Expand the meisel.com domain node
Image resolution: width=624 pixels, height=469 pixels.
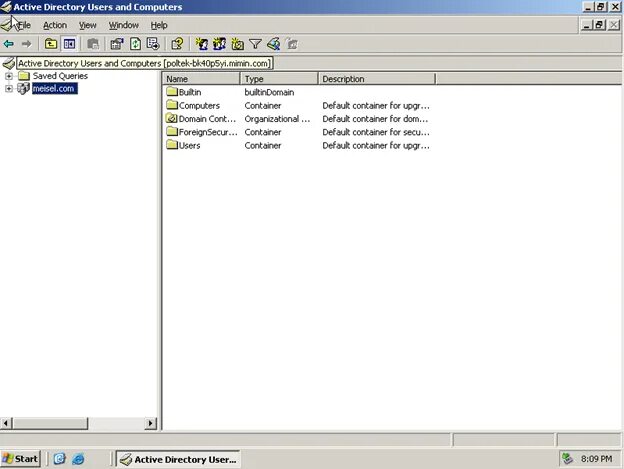pos(9,88)
